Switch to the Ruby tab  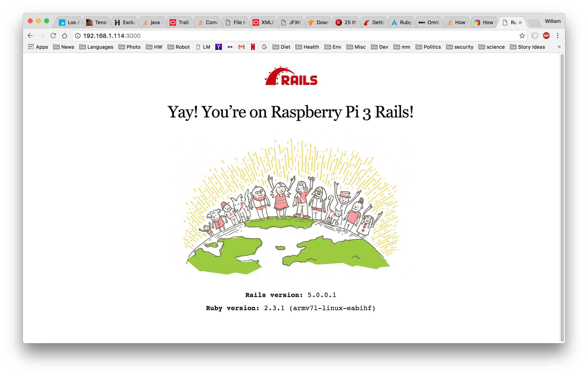401,23
